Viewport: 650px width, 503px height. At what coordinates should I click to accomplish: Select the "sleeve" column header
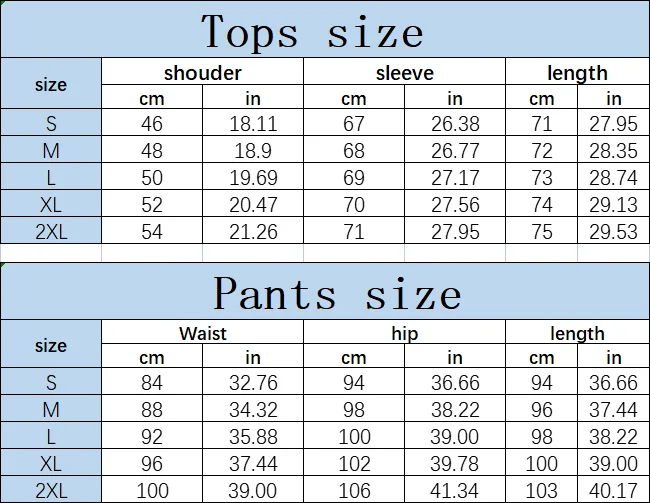tap(404, 73)
